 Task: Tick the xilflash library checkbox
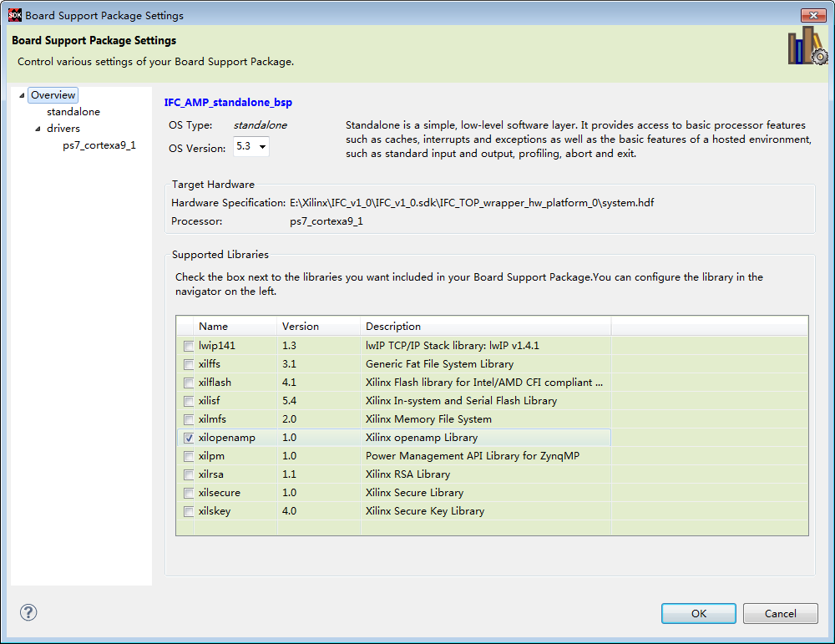tap(189, 383)
